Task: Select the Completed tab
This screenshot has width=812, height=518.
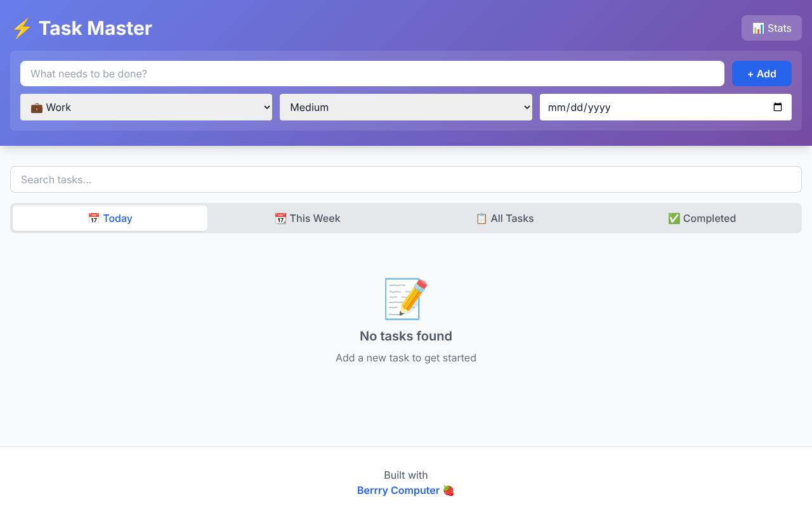Action: [702, 218]
